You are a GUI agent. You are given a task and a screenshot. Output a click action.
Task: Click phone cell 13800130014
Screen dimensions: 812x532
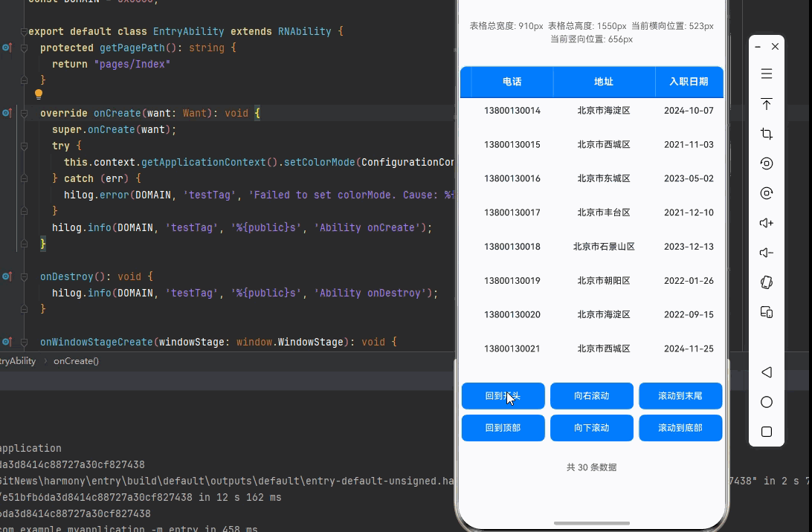[512, 110]
